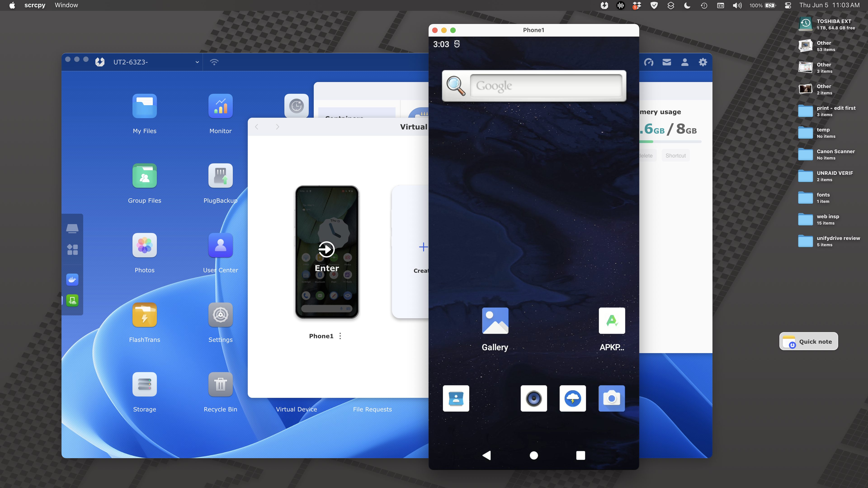Open the scrcpy menu in menu bar
The width and height of the screenshot is (868, 488).
tap(35, 5)
